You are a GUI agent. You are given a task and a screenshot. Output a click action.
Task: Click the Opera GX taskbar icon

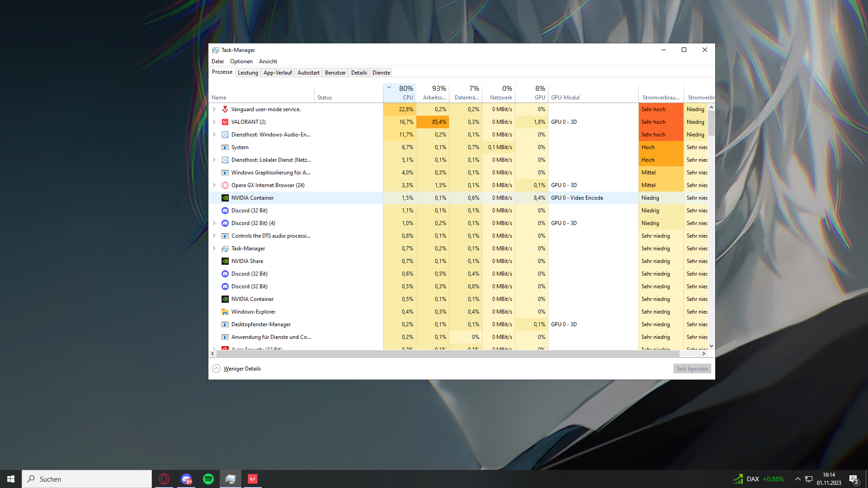coord(164,479)
